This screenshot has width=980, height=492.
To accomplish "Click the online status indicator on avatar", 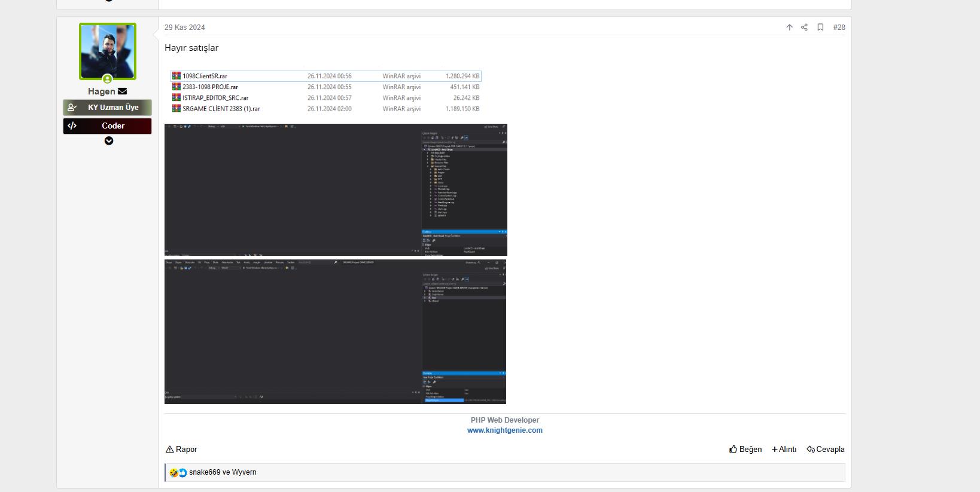I will (x=107, y=79).
